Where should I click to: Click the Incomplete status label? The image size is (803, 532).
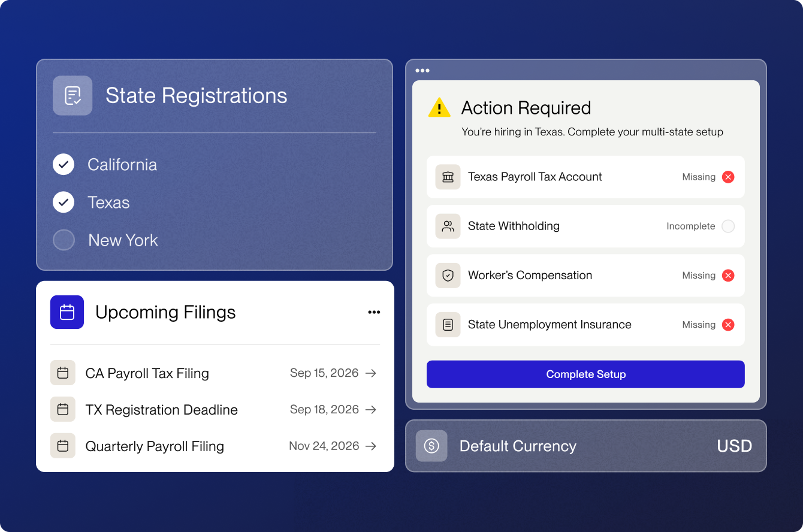pos(691,226)
